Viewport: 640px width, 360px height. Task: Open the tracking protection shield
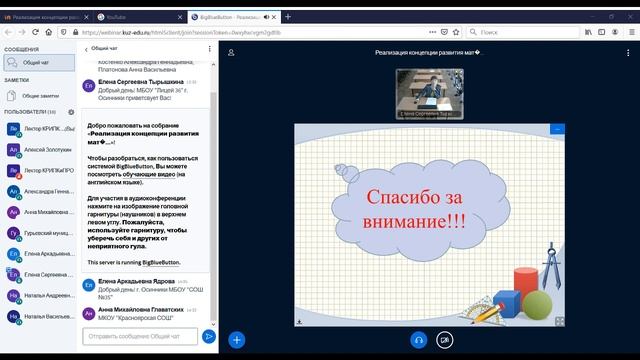click(x=64, y=32)
